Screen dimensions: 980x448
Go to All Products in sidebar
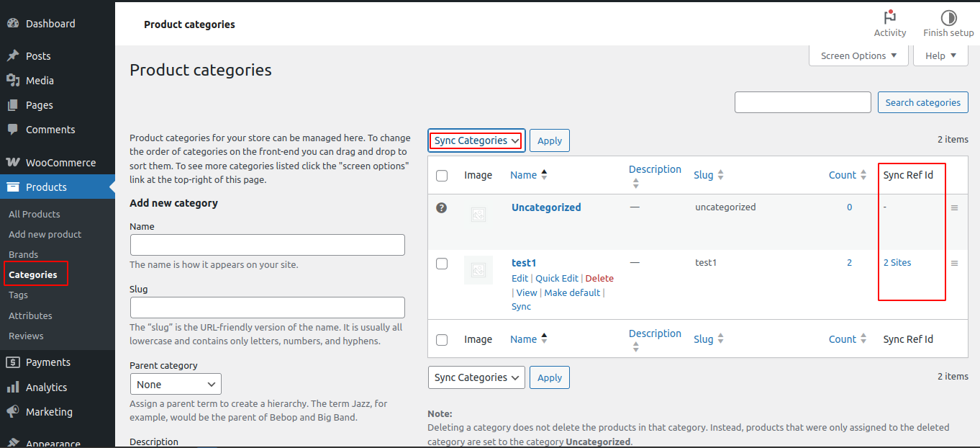pyautogui.click(x=35, y=214)
